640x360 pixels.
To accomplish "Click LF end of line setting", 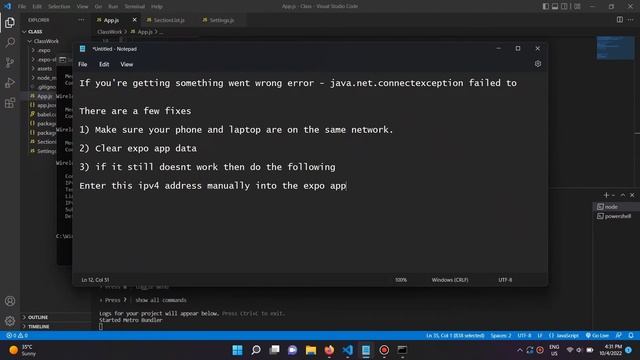I will coord(540,335).
